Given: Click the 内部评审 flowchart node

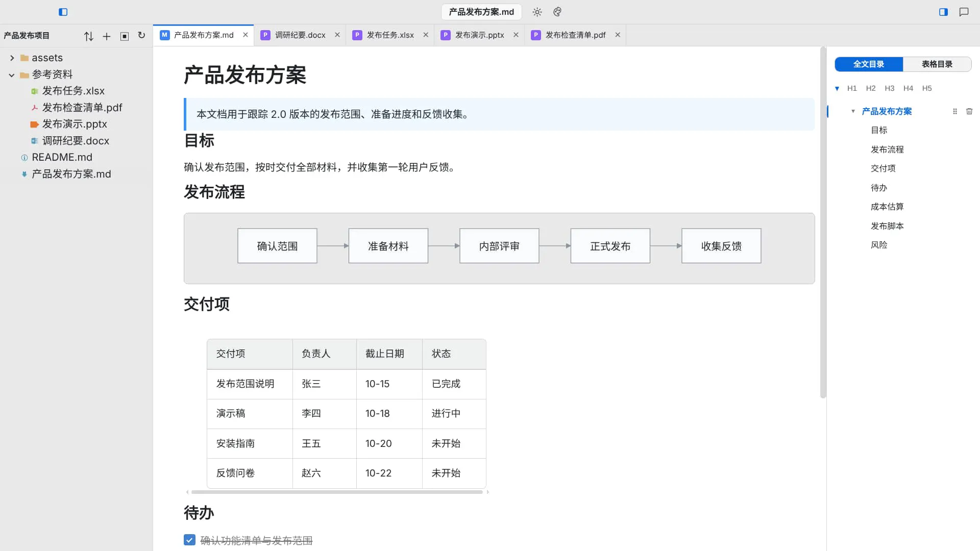Looking at the screenshot, I should pos(499,246).
